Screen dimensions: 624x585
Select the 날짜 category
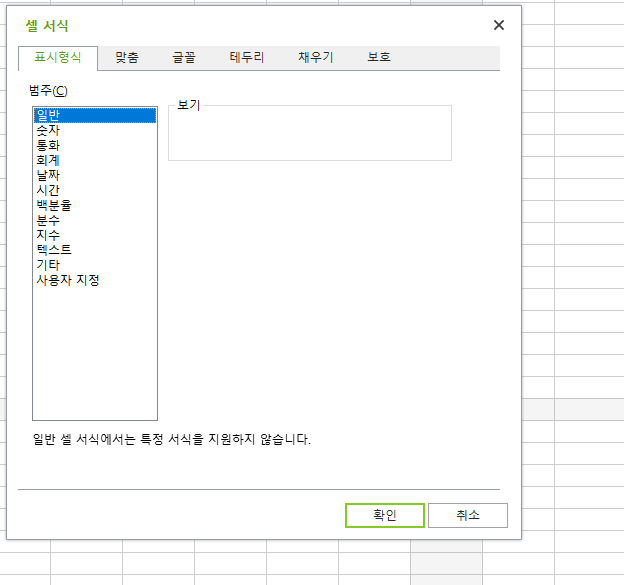(95, 175)
